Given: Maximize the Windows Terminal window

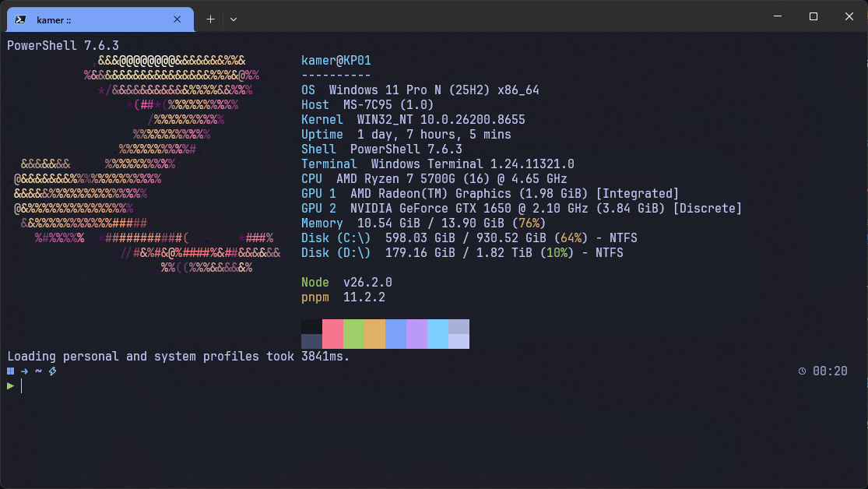Looking at the screenshot, I should point(814,16).
